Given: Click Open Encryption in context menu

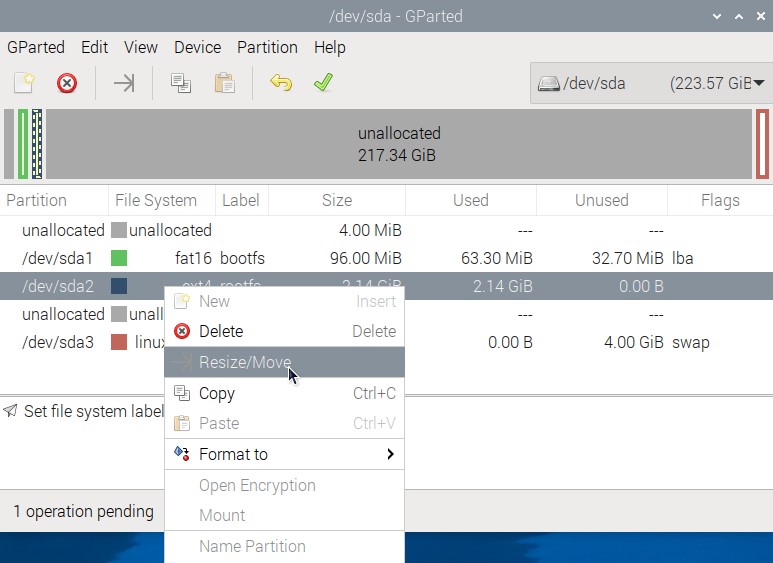Looking at the screenshot, I should point(284,486).
